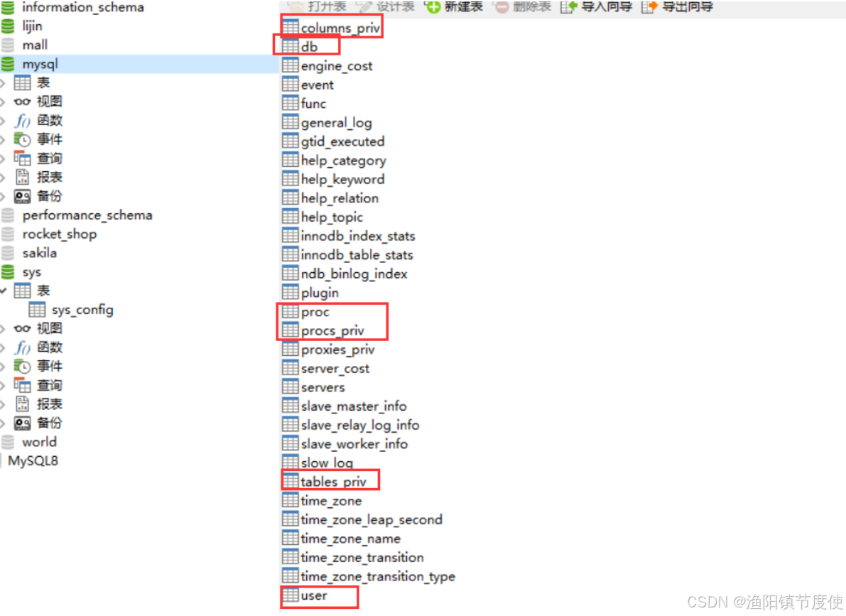Click the table icon next to columns_priv
The width and height of the screenshot is (846, 616).
[x=291, y=27]
